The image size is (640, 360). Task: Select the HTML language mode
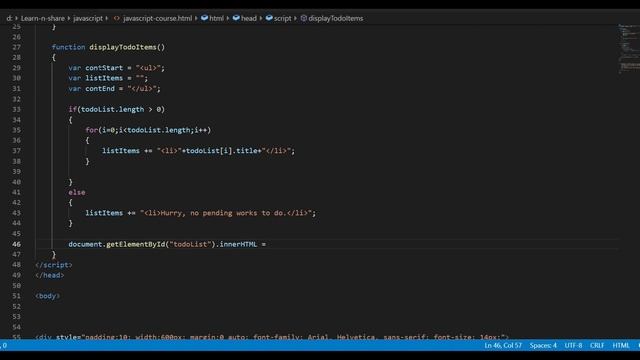621,345
